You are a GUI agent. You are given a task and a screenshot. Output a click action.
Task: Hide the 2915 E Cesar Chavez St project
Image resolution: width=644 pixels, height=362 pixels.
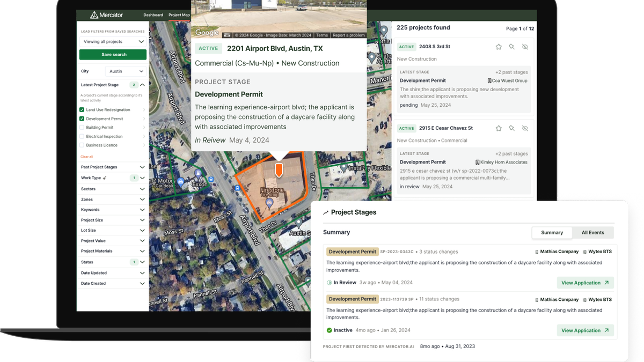coord(525,128)
